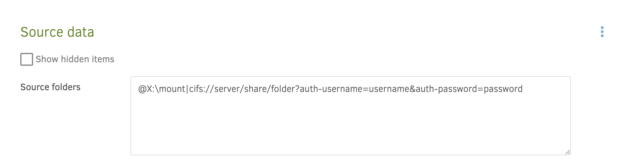644x164 pixels.
Task: Place cursor after the final password word
Action: tap(523, 89)
